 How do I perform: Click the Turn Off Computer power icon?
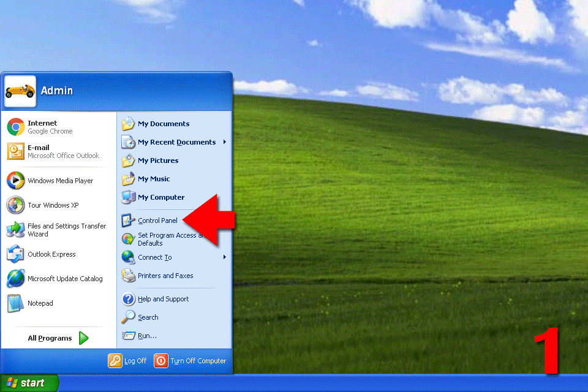(x=161, y=361)
